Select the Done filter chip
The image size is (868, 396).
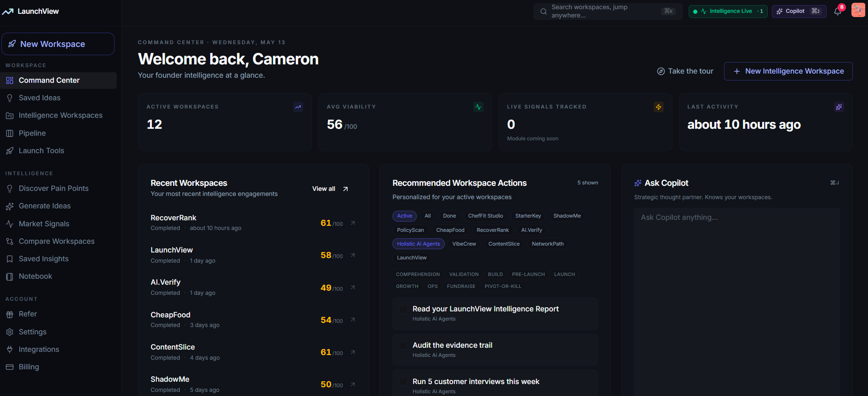click(x=449, y=216)
